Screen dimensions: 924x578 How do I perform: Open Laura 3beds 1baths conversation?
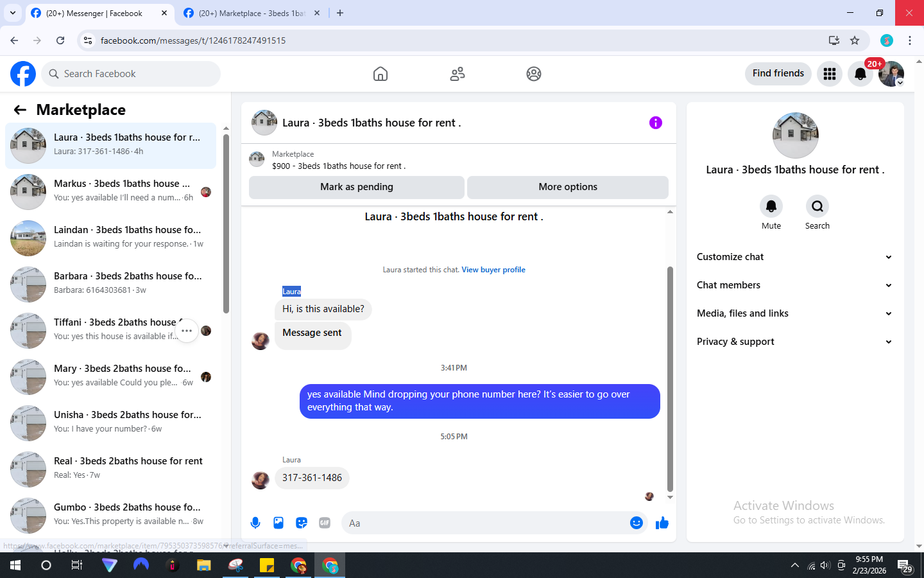pyautogui.click(x=111, y=146)
